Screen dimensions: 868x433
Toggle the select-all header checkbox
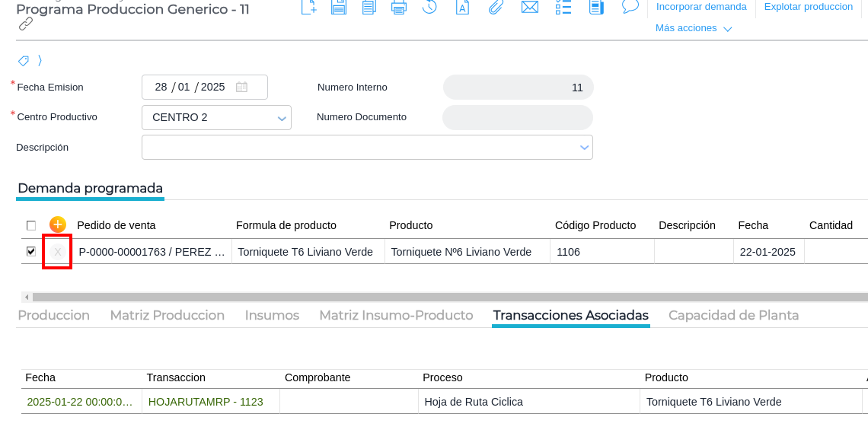coord(31,225)
